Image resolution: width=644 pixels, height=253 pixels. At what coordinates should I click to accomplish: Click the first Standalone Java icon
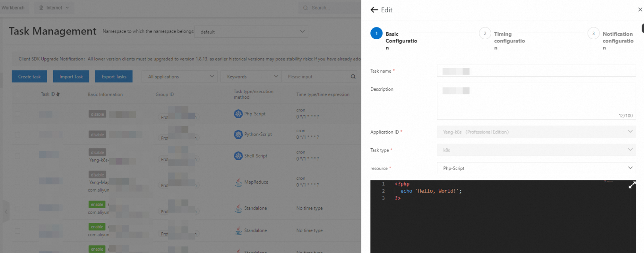click(238, 208)
